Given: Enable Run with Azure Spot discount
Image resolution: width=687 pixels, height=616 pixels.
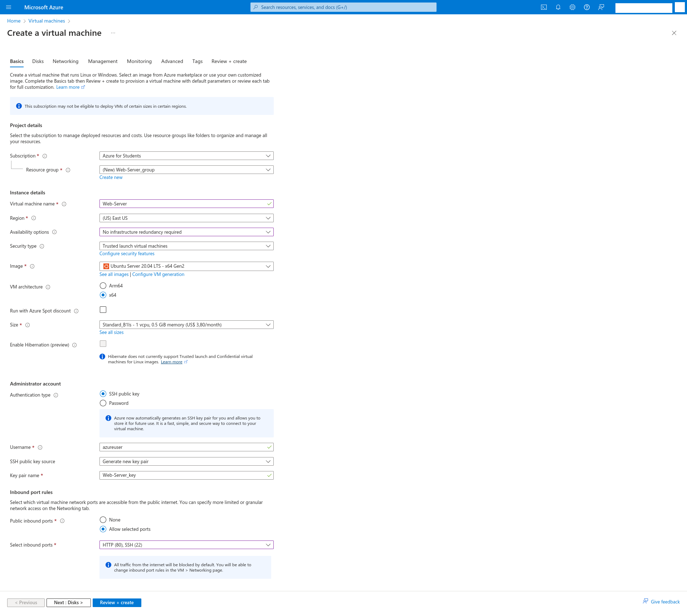Looking at the screenshot, I should (103, 310).
